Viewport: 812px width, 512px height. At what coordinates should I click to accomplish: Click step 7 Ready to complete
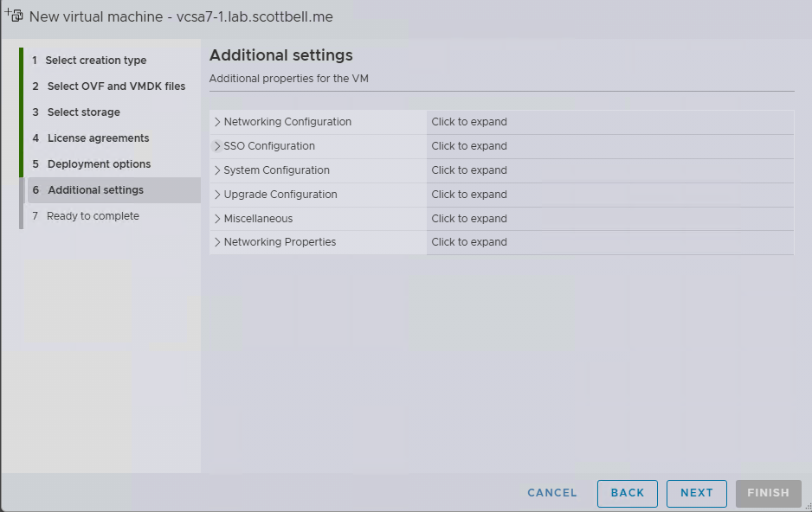(93, 216)
